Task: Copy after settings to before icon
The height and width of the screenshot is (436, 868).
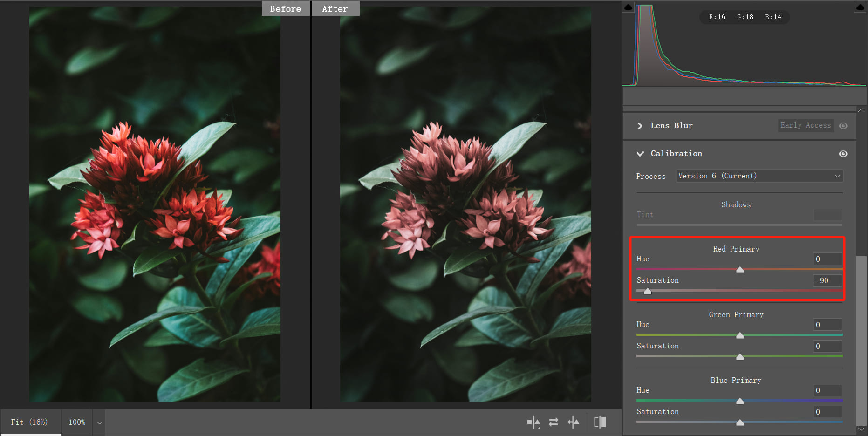Action: (574, 422)
